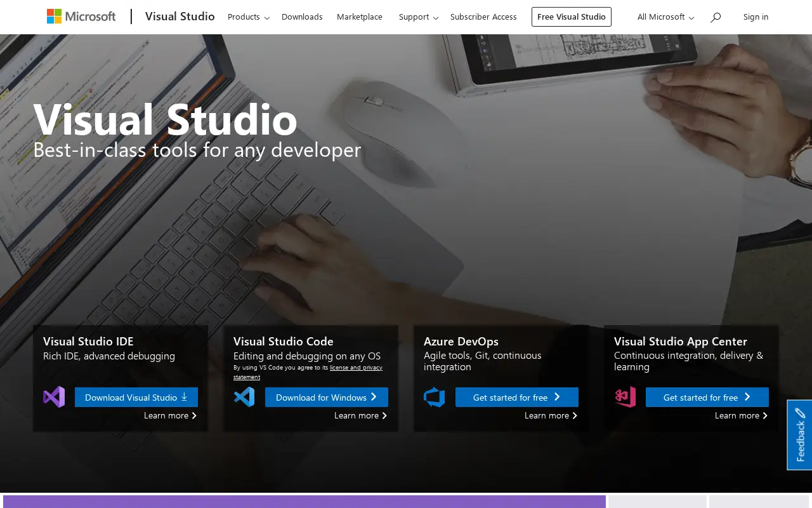The image size is (812, 508).
Task: Click Learn more under Visual Studio IDE
Action: pyautogui.click(x=171, y=415)
